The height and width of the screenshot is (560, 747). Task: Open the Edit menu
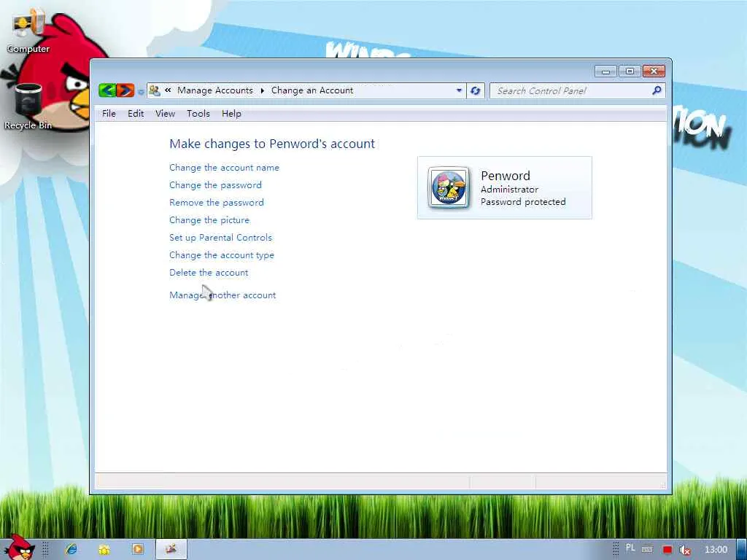[136, 113]
